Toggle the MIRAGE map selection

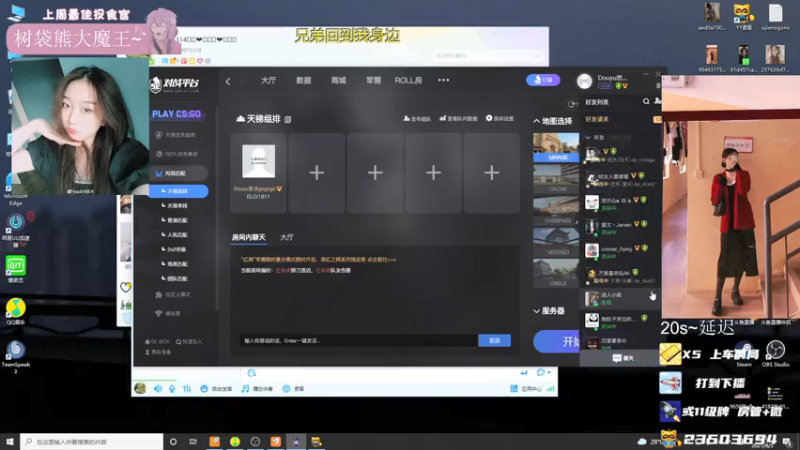point(556,147)
